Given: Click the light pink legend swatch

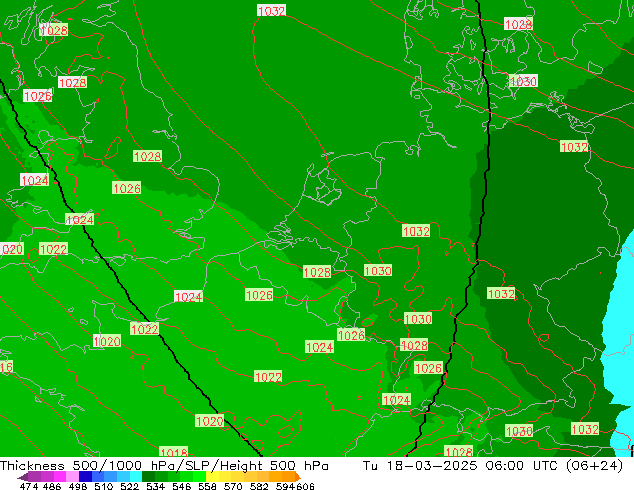Looking at the screenshot, I should tap(72, 476).
